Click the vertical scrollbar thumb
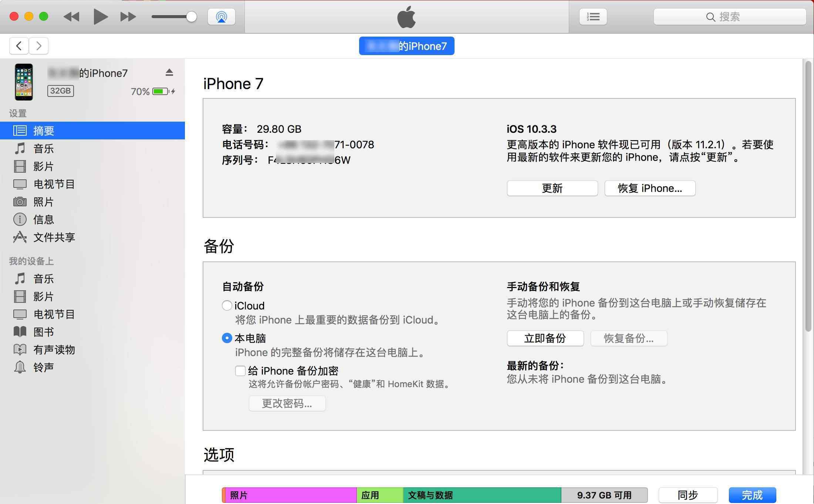The height and width of the screenshot is (504, 814). pos(808,196)
